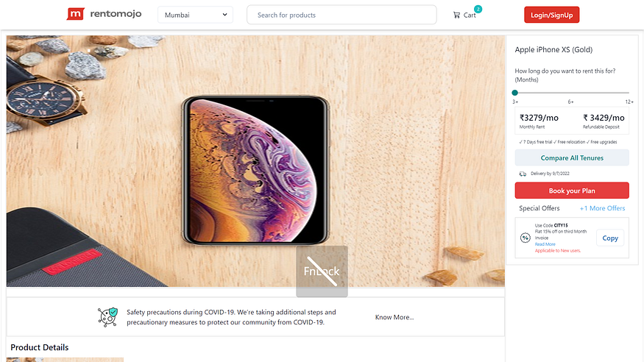
Task: Click Delivery by 9/7/2022 text
Action: point(550,174)
